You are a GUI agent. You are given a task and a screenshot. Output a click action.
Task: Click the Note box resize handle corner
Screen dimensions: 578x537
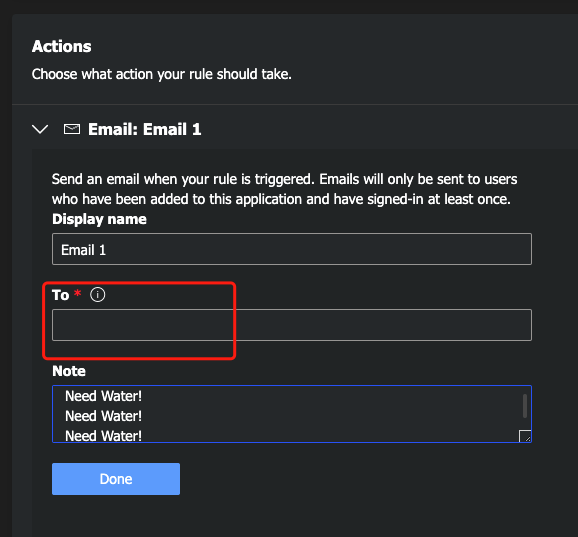[x=525, y=436]
